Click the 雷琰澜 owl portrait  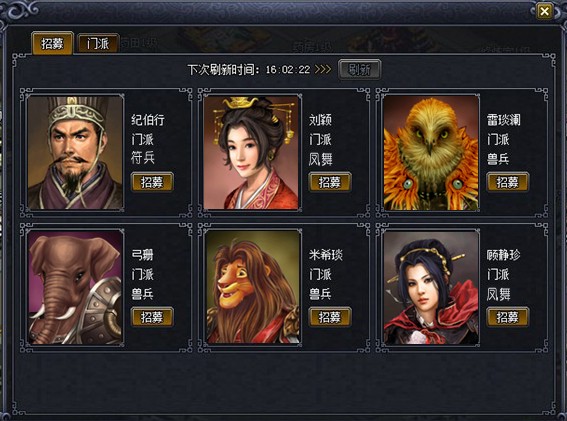pyautogui.click(x=431, y=153)
